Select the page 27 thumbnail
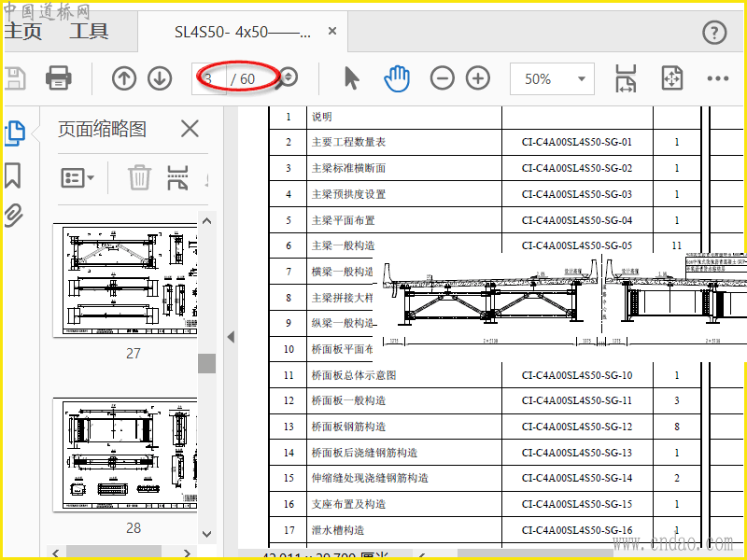This screenshot has width=747, height=560. [x=125, y=280]
